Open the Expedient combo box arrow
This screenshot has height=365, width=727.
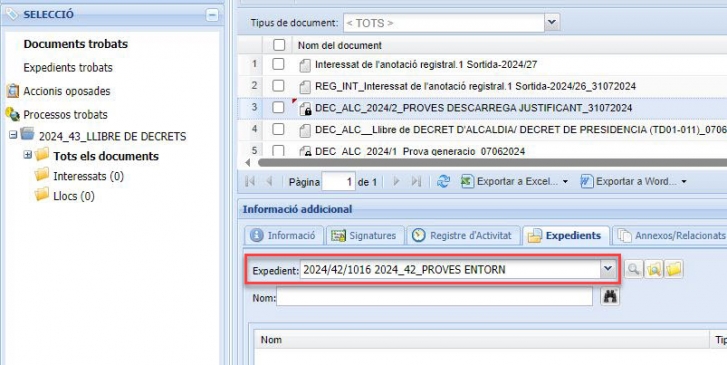pos(607,269)
